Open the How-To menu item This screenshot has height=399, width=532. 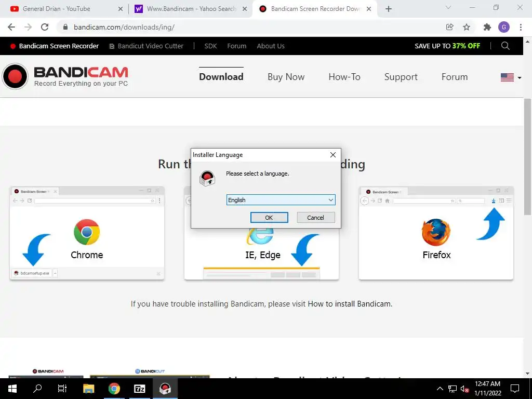(344, 77)
